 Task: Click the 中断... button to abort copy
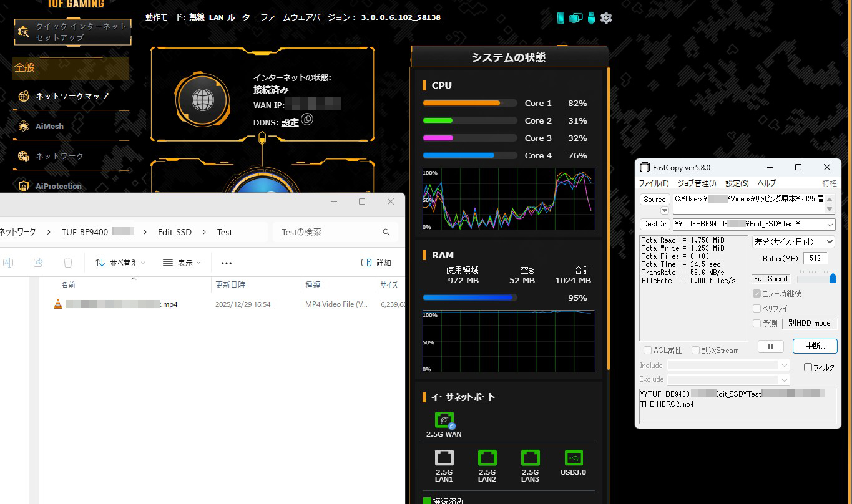(x=815, y=346)
